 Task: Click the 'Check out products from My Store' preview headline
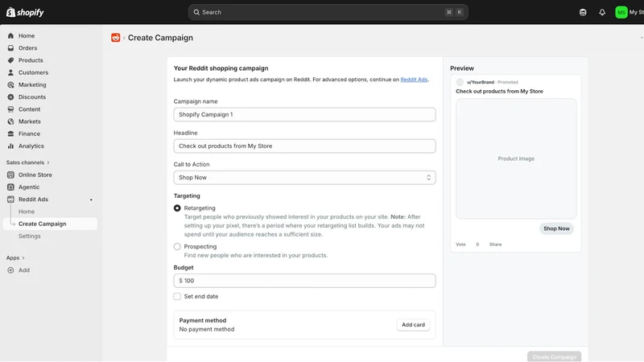click(x=499, y=91)
